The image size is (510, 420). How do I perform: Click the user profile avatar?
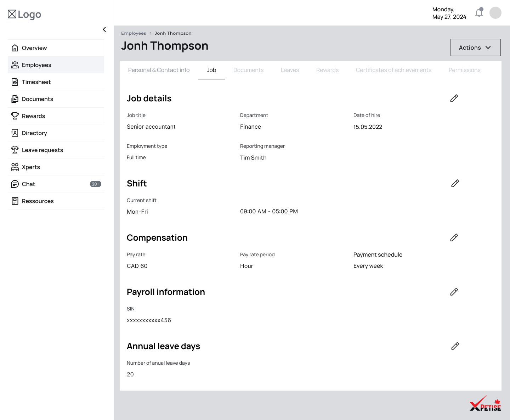pos(495,13)
